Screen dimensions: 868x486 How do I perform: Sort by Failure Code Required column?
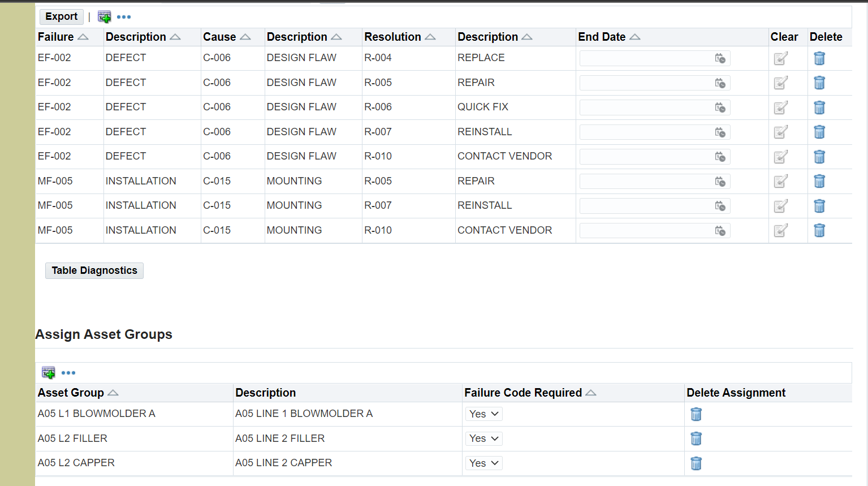[x=590, y=393]
